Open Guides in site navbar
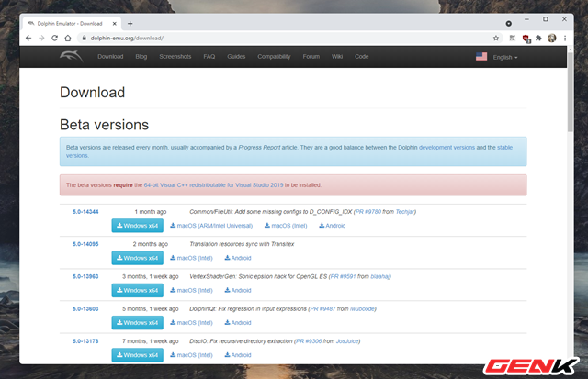This screenshot has height=379, width=588. coord(236,57)
